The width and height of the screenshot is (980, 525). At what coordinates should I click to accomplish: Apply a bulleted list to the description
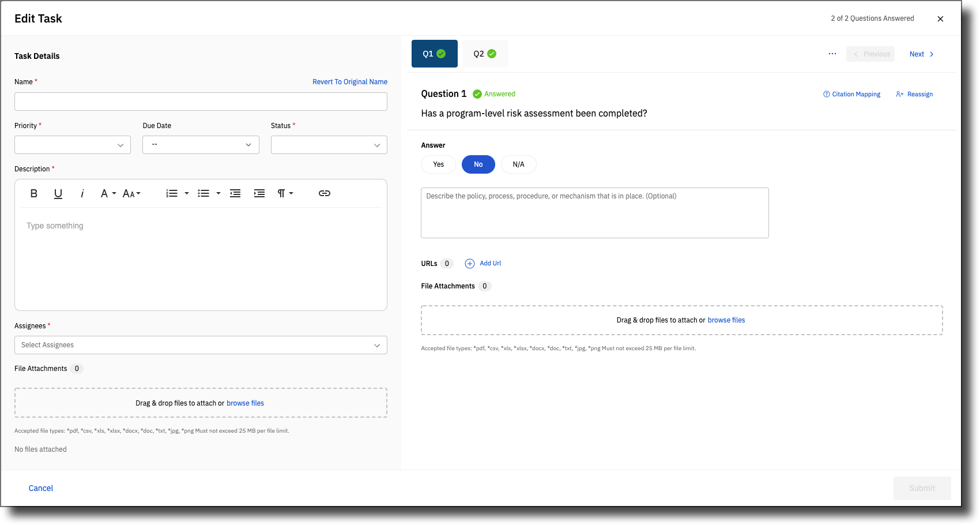coord(205,193)
